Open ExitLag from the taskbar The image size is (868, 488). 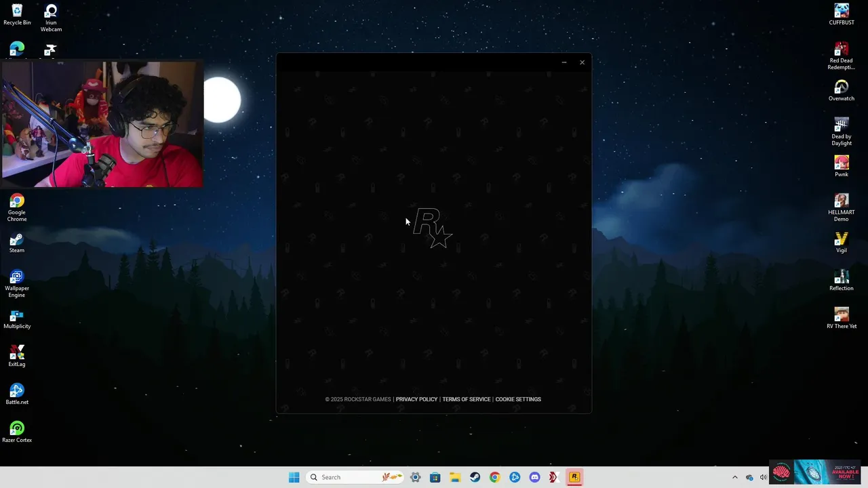pos(554,477)
